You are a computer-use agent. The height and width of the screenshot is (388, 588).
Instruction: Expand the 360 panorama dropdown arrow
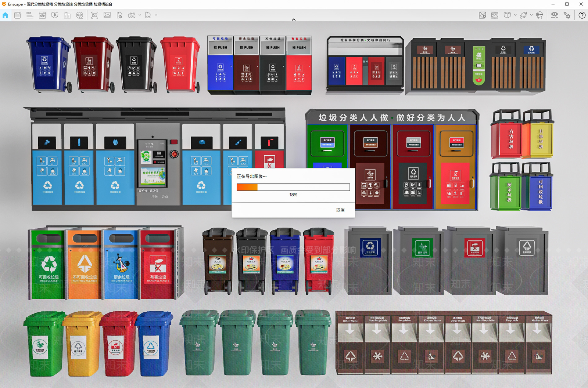click(x=140, y=15)
